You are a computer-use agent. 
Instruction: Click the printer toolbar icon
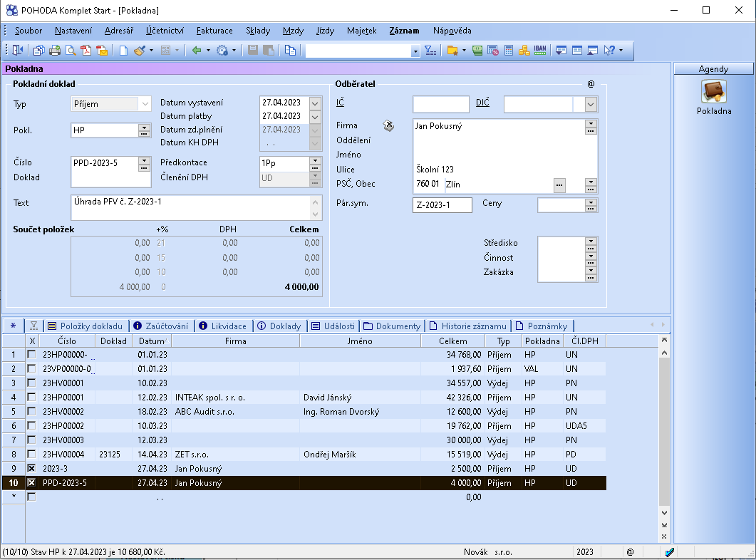tap(55, 50)
